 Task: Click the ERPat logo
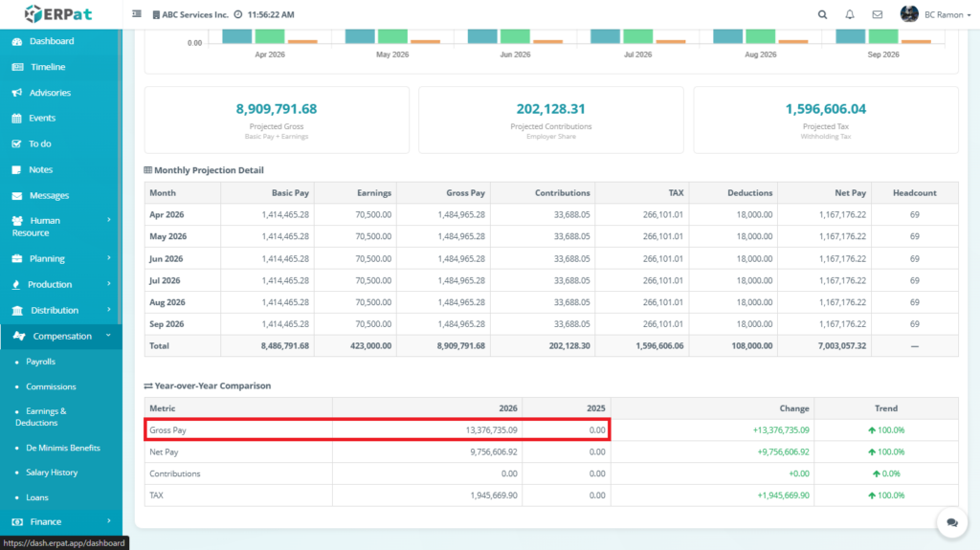(x=60, y=14)
